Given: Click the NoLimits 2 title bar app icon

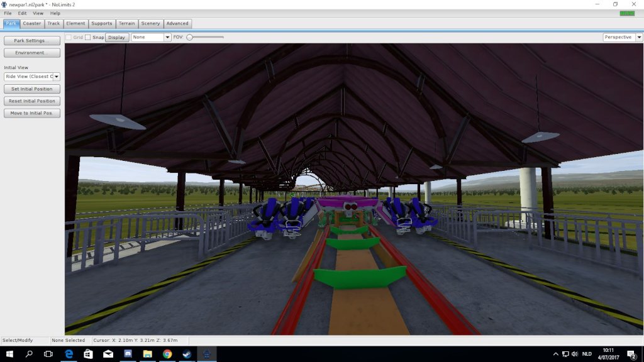Looking at the screenshot, I should (4, 4).
